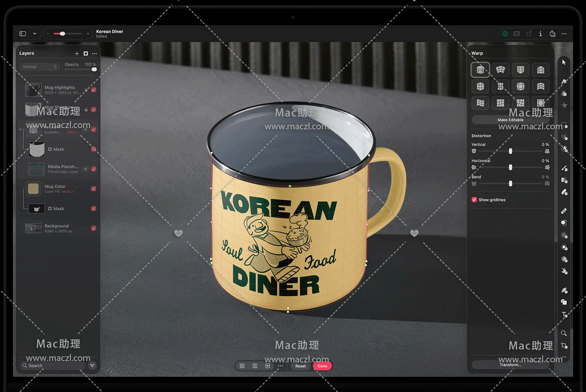The width and height of the screenshot is (586, 392).
Task: Click the Media Placeholder layer name
Action: pos(63,167)
